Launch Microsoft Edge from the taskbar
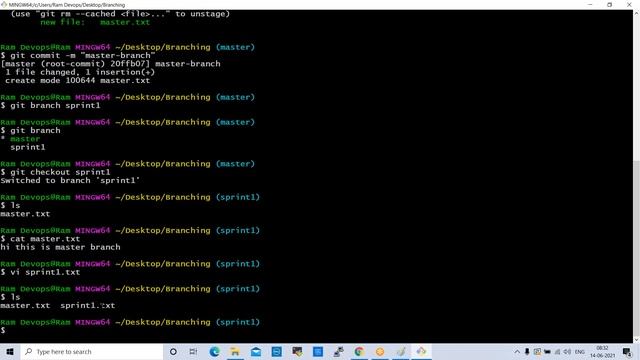Viewport: 640px width, 360px height. 215,351
